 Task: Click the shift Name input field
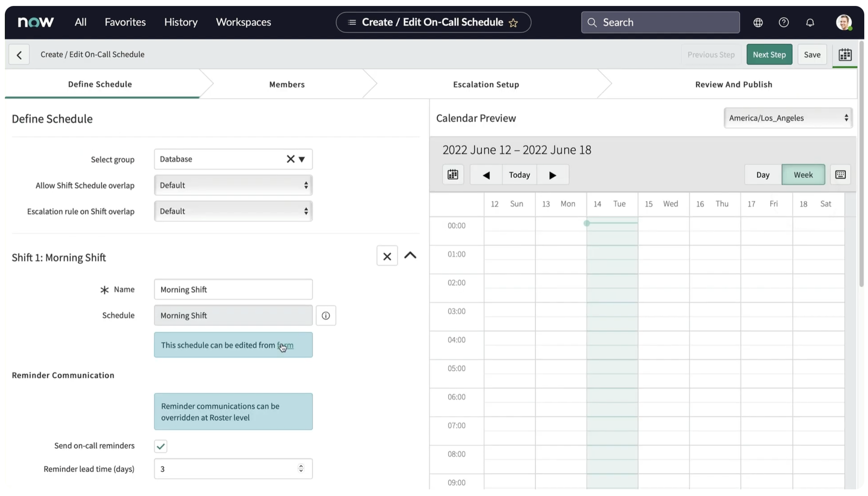click(x=233, y=289)
